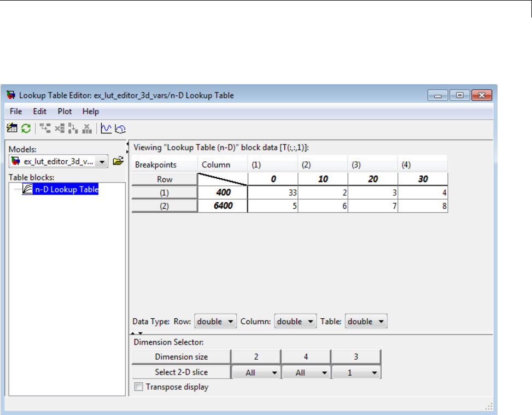Click the Dimension size header button

tap(181, 356)
